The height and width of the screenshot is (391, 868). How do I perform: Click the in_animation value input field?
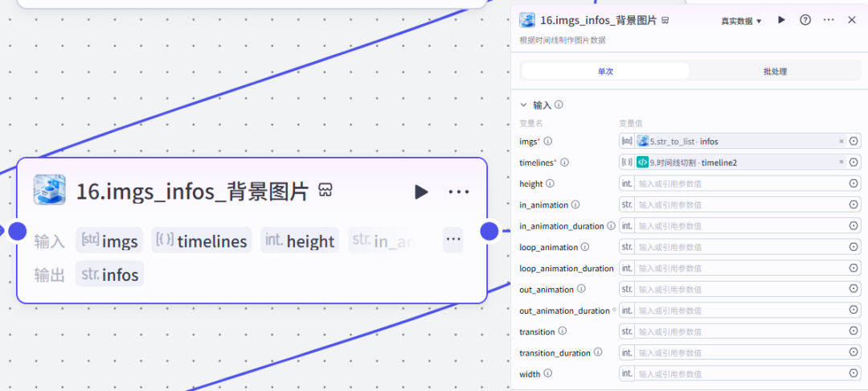(x=741, y=204)
